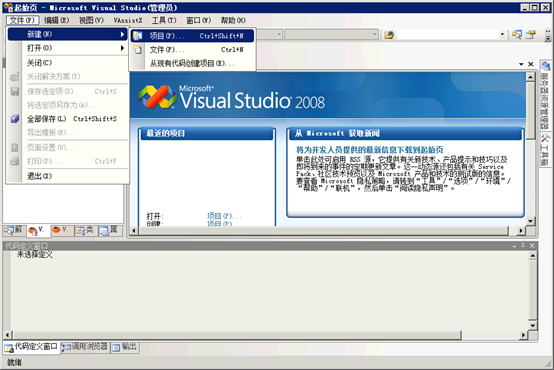Switch to the 类 class view tab

85,230
